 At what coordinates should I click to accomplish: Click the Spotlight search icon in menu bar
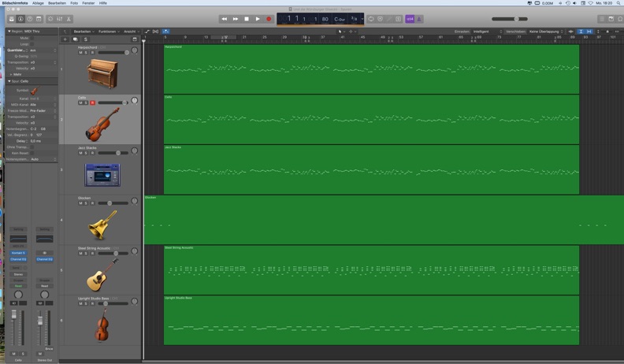tap(620, 3)
